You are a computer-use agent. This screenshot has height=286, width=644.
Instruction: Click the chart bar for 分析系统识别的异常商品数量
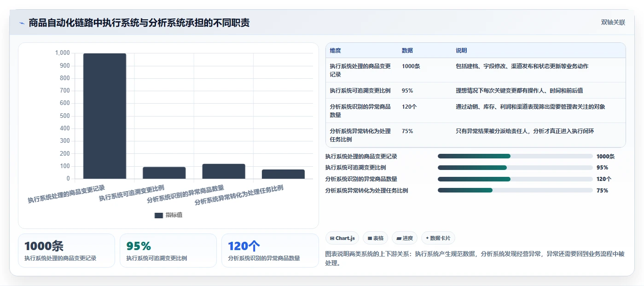coord(224,171)
